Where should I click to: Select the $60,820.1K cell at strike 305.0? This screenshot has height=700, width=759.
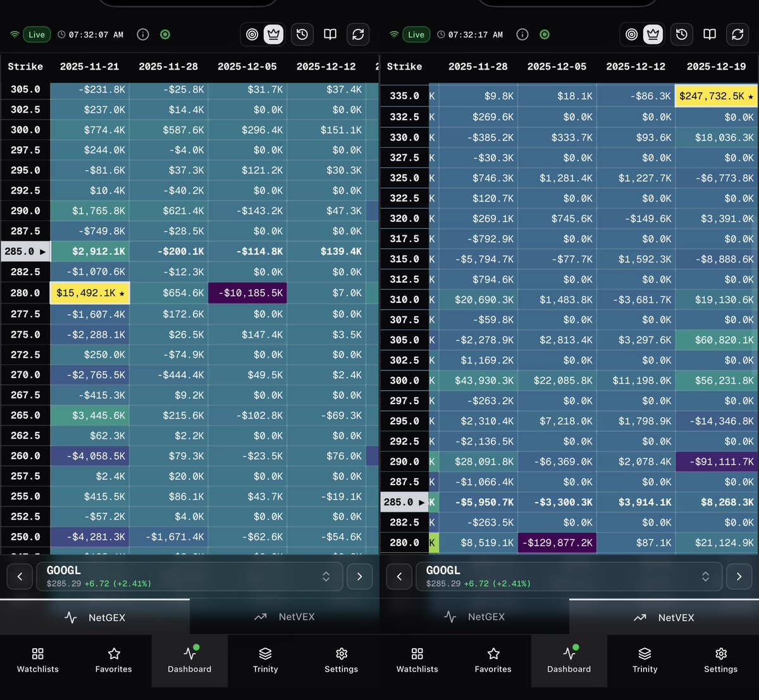716,340
